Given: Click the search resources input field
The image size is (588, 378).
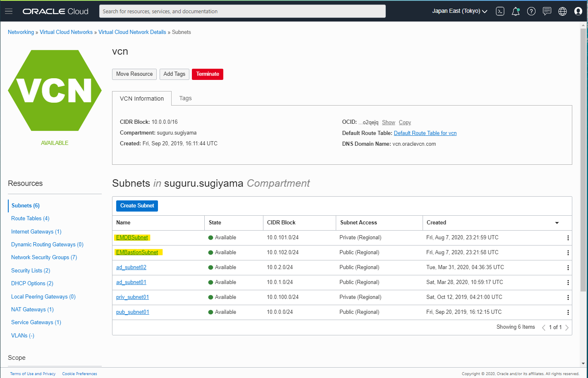Looking at the screenshot, I should [x=242, y=11].
